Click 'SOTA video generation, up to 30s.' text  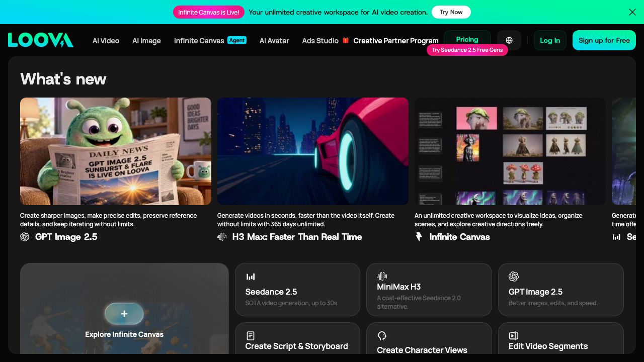pyautogui.click(x=292, y=303)
